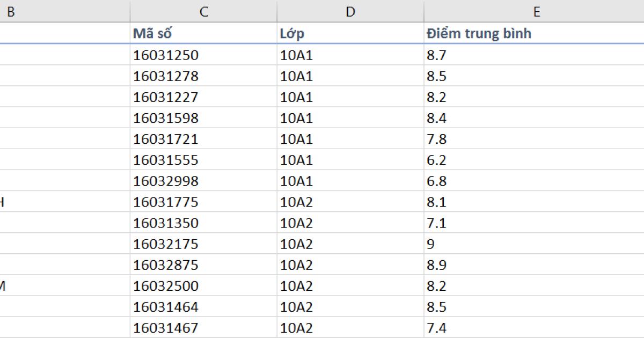Select column C header
The width and height of the screenshot is (644, 338).
tap(203, 11)
